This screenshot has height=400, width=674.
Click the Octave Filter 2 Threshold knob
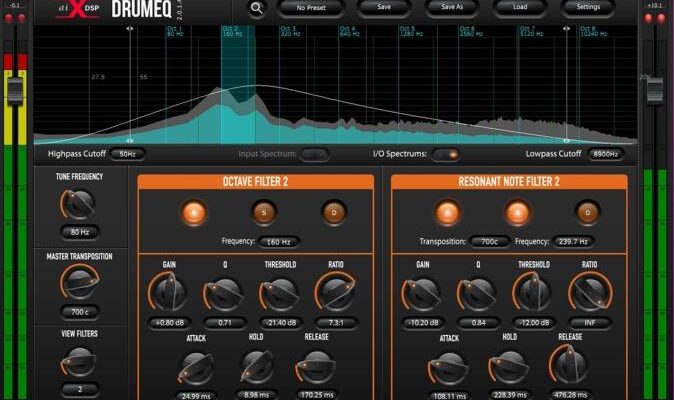277,292
